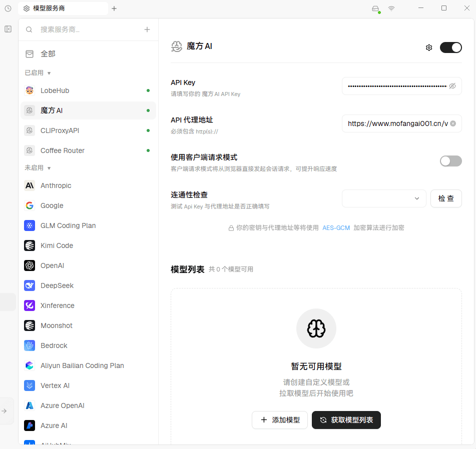Click the OpenAI logo icon
This screenshot has width=476, height=449.
(30, 265)
